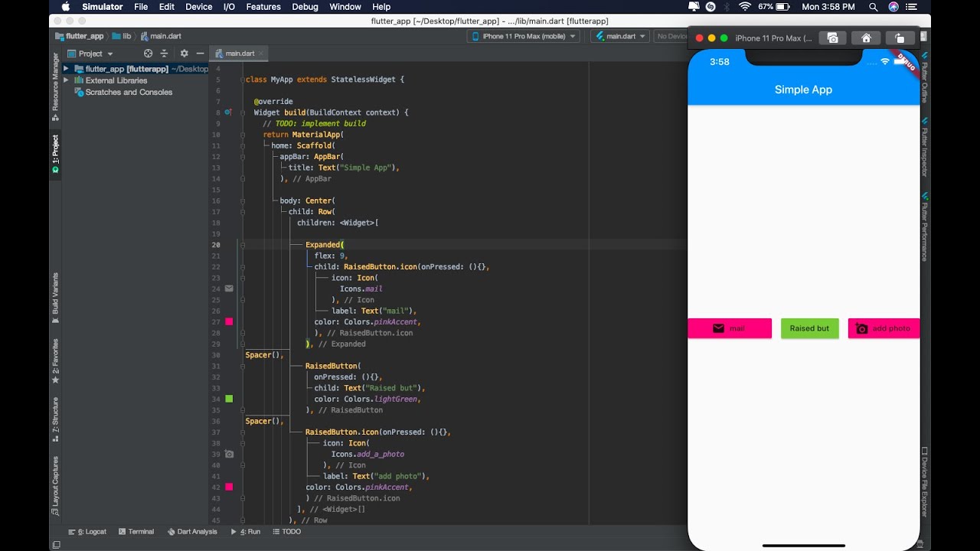This screenshot has width=980, height=551.
Task: Expand the flutter_app project tree node
Action: (x=66, y=69)
